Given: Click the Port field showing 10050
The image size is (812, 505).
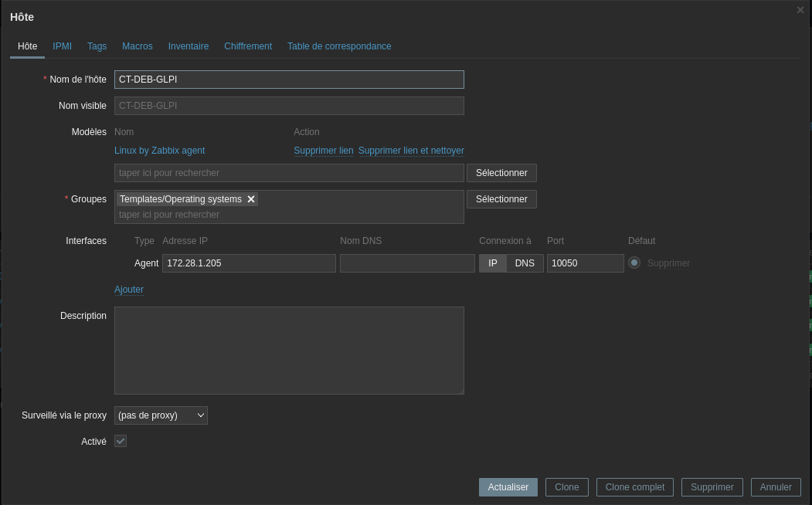Looking at the screenshot, I should 585,263.
